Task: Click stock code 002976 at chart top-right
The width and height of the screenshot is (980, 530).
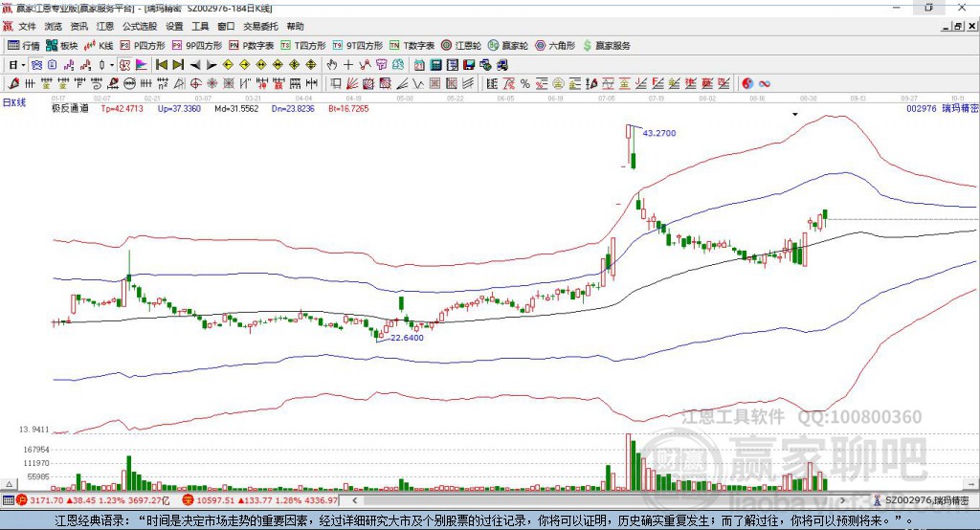Action: coord(922,108)
